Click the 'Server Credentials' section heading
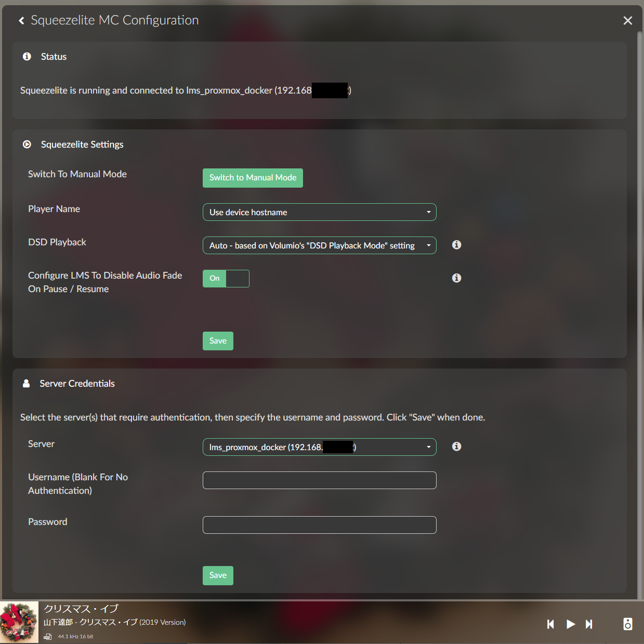The image size is (644, 644). (x=77, y=384)
